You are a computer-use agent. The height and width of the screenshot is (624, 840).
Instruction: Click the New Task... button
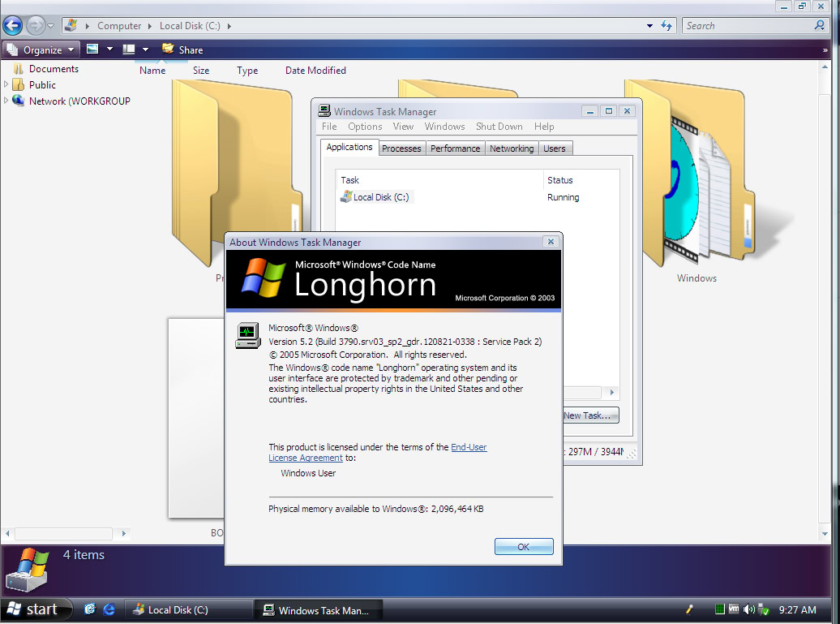coord(590,415)
